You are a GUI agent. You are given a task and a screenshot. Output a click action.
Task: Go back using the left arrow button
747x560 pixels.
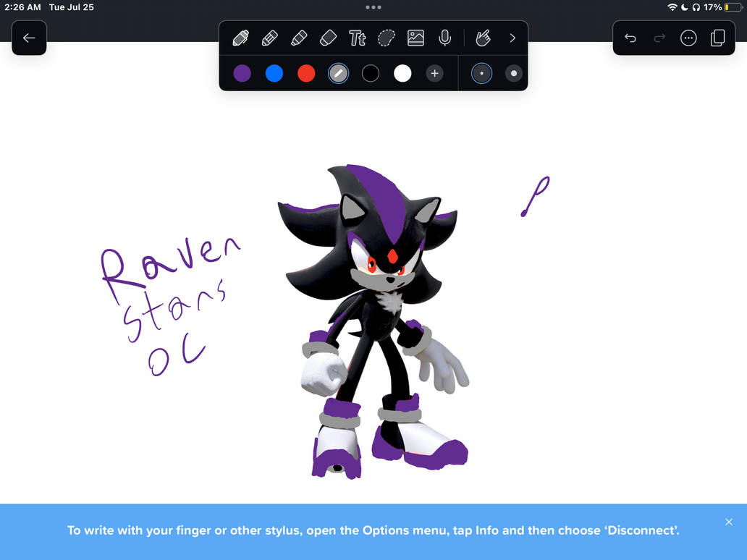coord(29,38)
